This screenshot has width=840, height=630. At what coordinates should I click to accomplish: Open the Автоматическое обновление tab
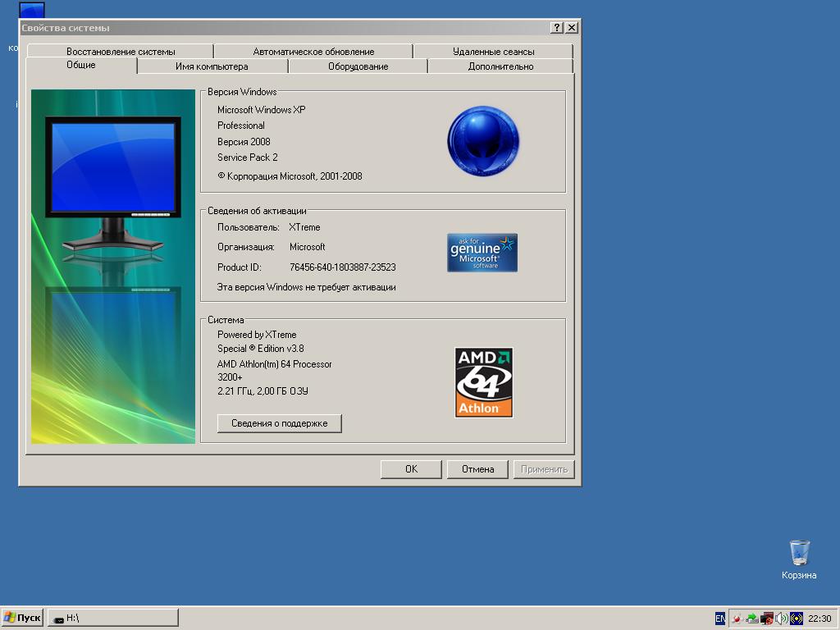coord(313,52)
